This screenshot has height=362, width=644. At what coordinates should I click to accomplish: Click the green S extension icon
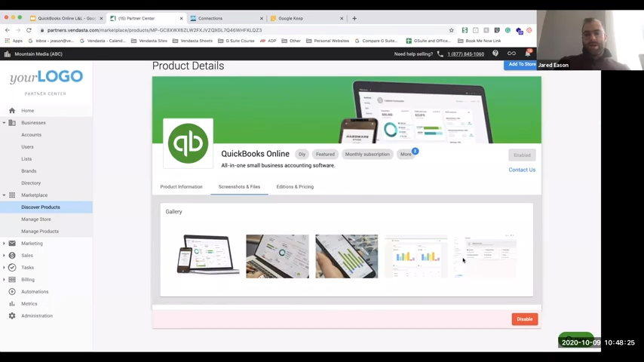[465, 30]
